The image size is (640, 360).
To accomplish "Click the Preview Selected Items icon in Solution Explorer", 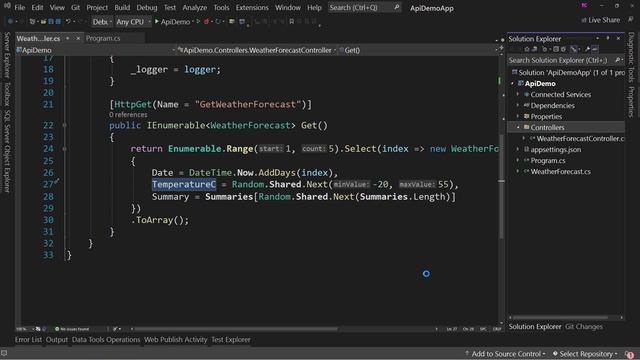I will pos(595,49).
